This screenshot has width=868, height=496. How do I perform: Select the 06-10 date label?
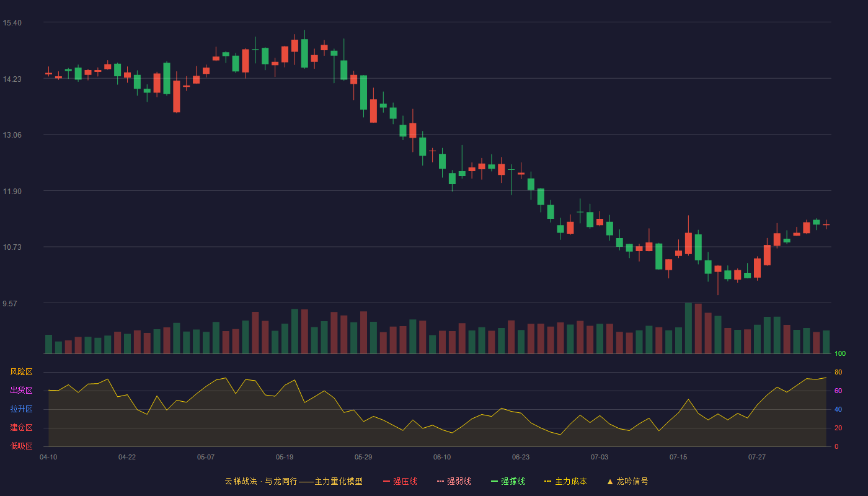(442, 457)
